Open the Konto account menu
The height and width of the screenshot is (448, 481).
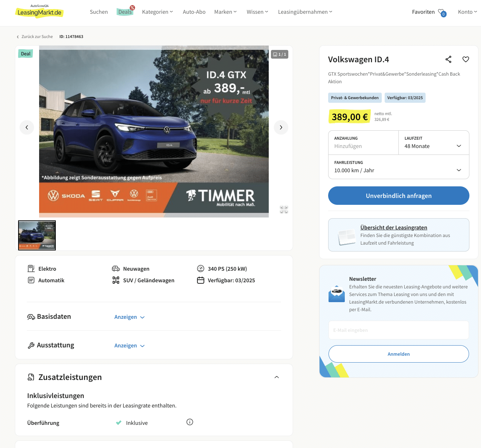pos(467,12)
